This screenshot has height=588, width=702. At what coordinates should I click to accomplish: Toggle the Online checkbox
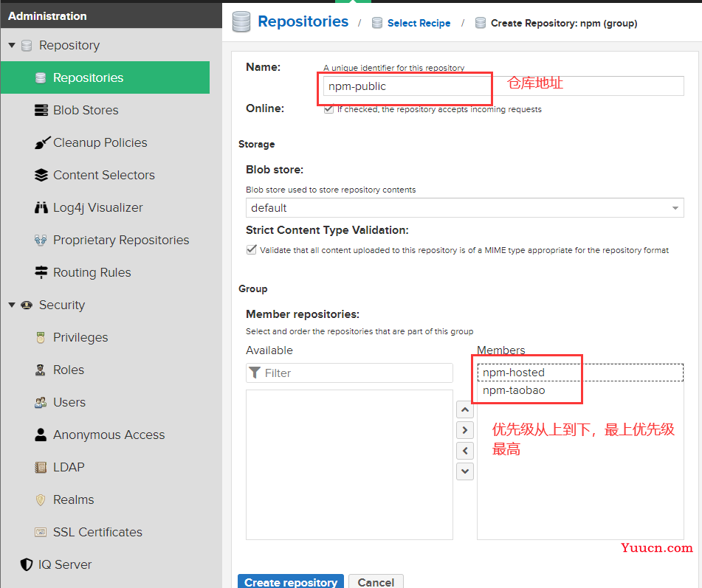click(x=329, y=109)
